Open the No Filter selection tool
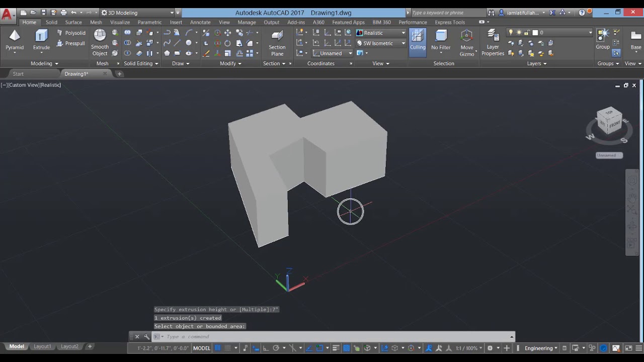The height and width of the screenshot is (362, 644). pyautogui.click(x=441, y=40)
